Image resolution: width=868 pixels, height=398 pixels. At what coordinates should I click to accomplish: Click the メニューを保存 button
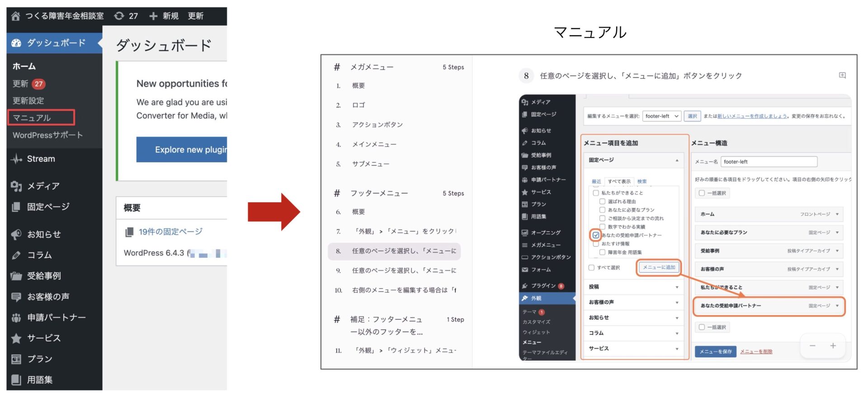pos(715,352)
